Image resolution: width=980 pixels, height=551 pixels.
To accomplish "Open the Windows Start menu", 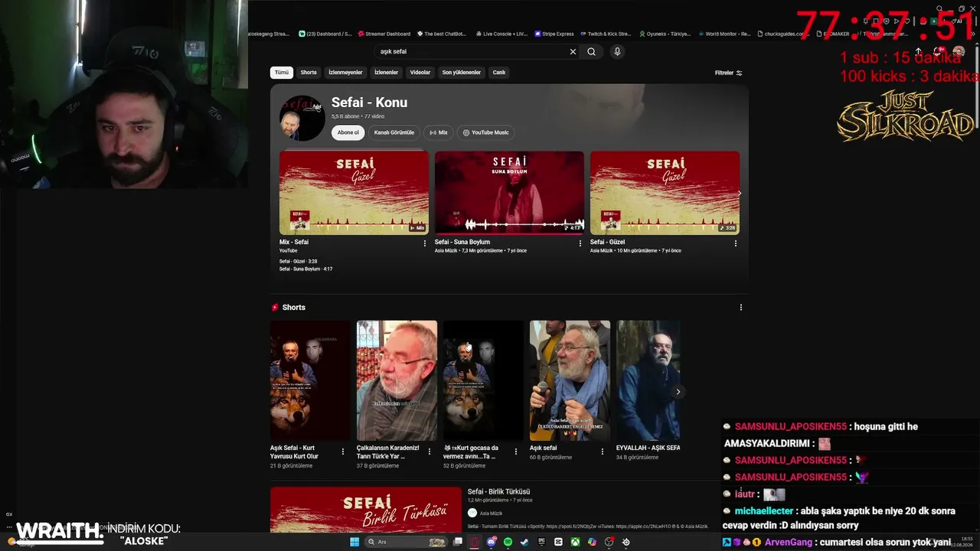I will tap(354, 542).
